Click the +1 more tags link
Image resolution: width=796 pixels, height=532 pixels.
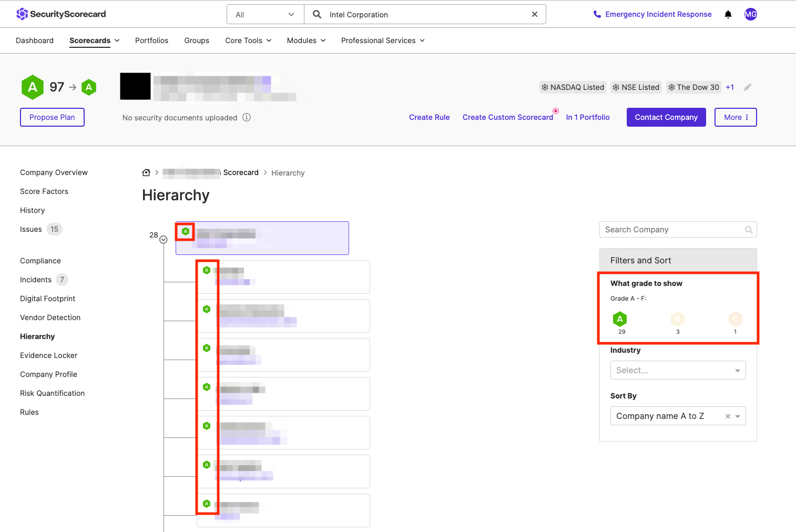[x=730, y=87]
